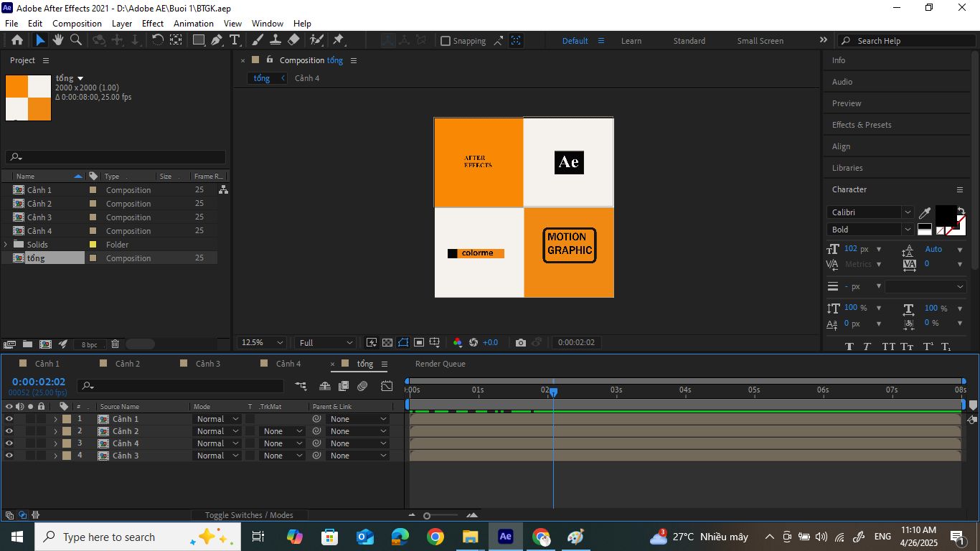Open Cảnh 2 blending Mode dropdown
Viewport: 980px width, 551px height.
(218, 431)
